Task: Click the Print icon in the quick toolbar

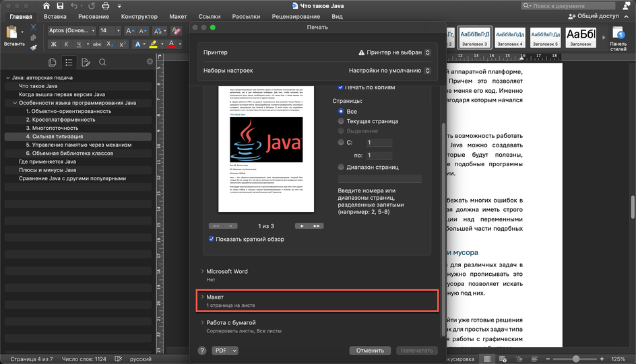Action: [106, 5]
